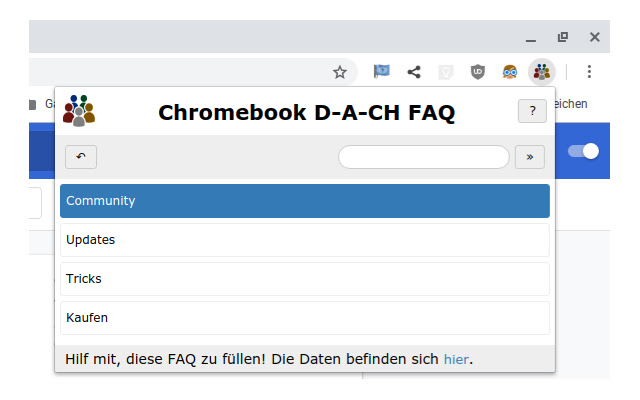640x400 pixels.
Task: Open the Updates category
Action: (x=305, y=240)
